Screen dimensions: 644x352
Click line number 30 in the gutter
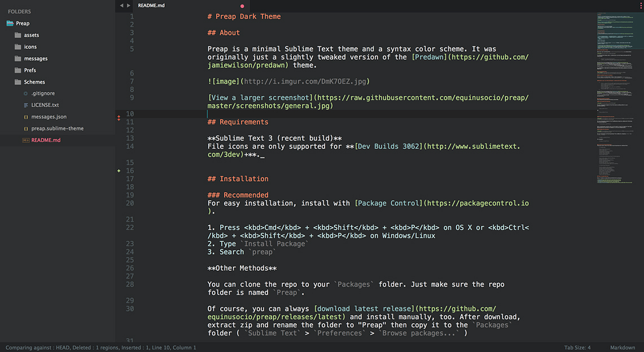[x=130, y=309]
